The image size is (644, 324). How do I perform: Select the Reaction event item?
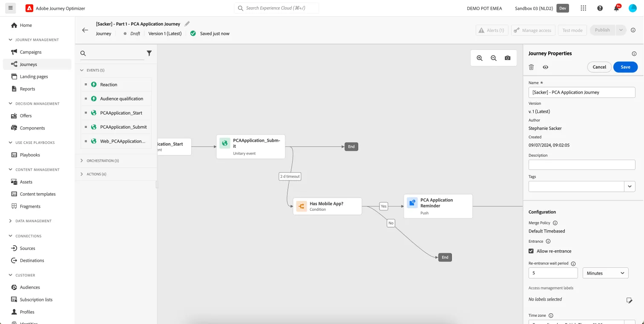[116, 85]
